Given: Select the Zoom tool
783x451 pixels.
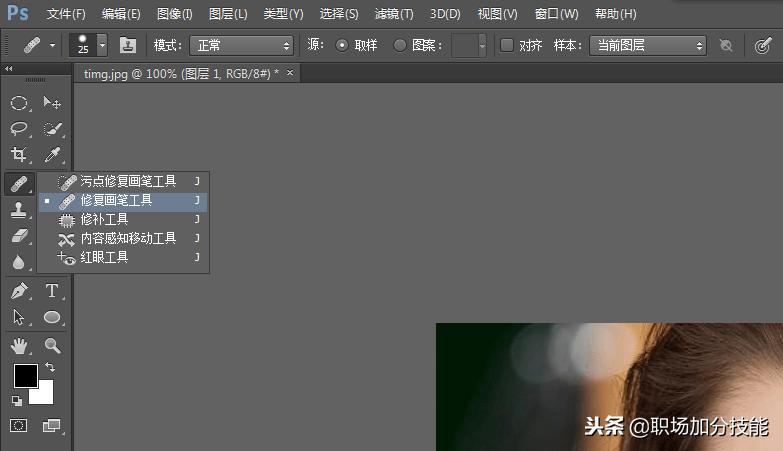Looking at the screenshot, I should pos(52,346).
